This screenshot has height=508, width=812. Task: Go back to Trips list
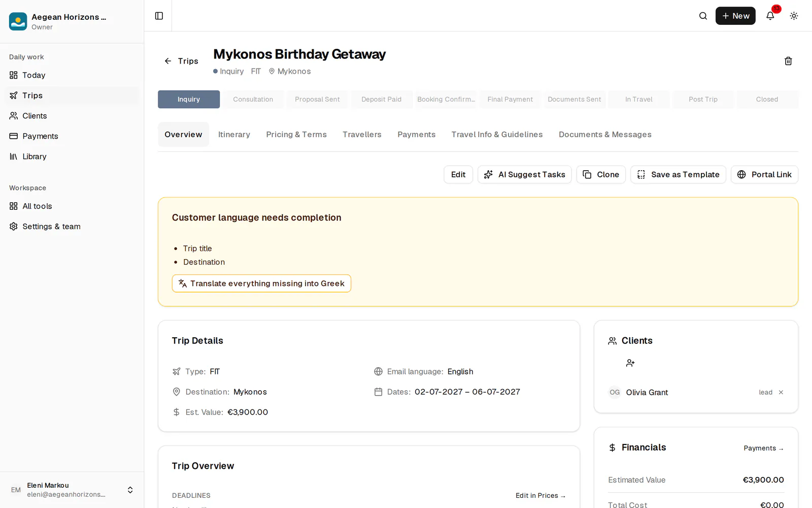[181, 61]
